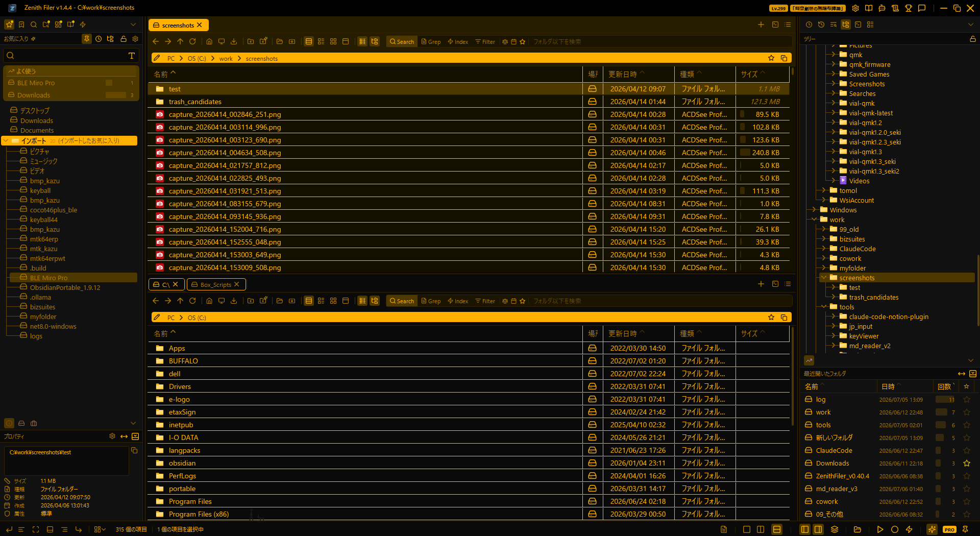This screenshot has width=980, height=536.
Task: Open the trophy achievements icon
Action: click(x=909, y=8)
